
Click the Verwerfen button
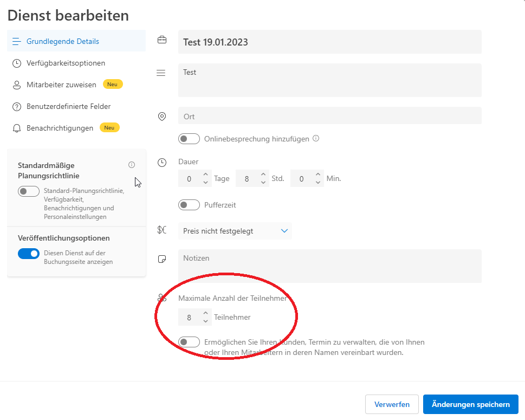[392, 404]
